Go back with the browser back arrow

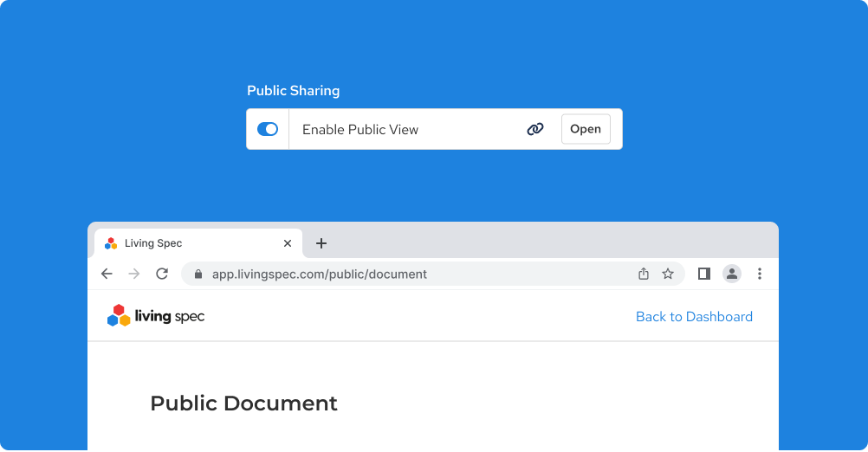coord(107,274)
